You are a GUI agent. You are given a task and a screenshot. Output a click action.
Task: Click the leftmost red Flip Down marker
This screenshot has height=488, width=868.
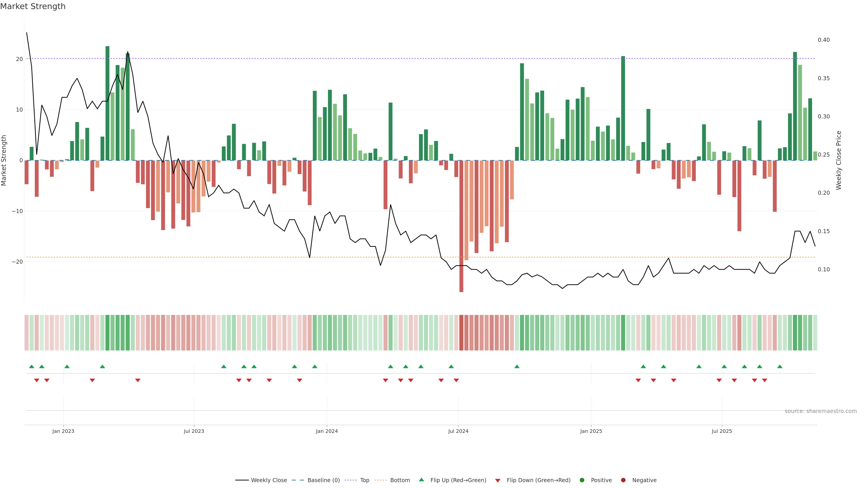(x=37, y=380)
